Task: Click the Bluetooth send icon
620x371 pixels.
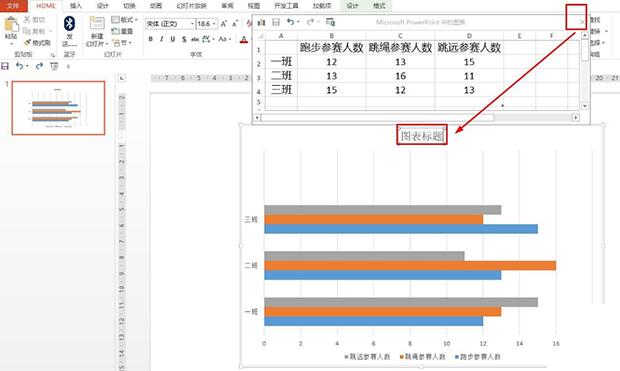Action: 70,24
